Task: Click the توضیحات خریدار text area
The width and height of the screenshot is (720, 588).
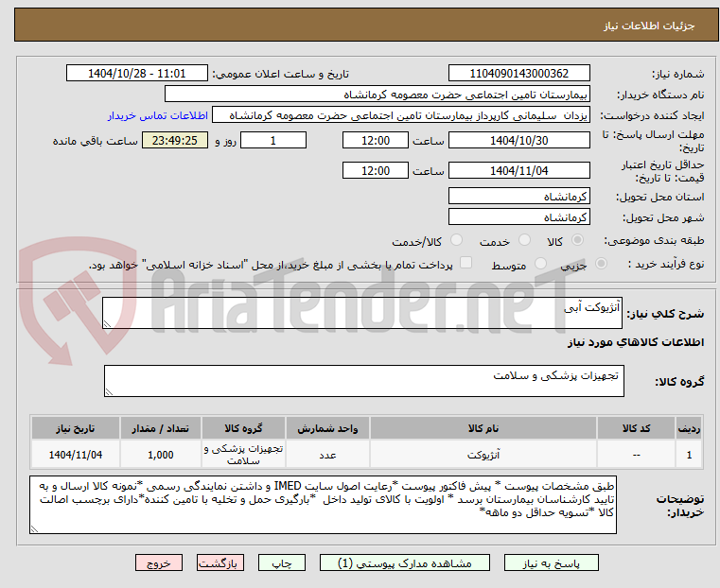Action: [x=323, y=505]
